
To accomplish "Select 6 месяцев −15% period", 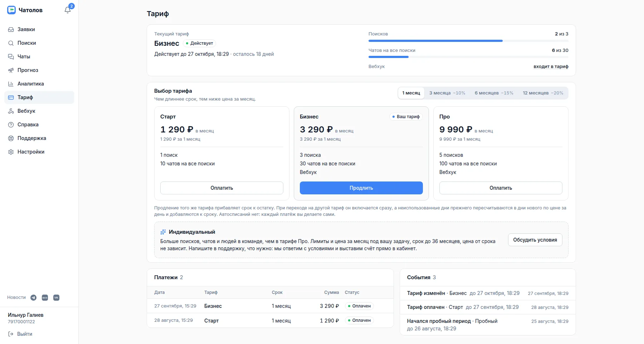I will tap(494, 93).
